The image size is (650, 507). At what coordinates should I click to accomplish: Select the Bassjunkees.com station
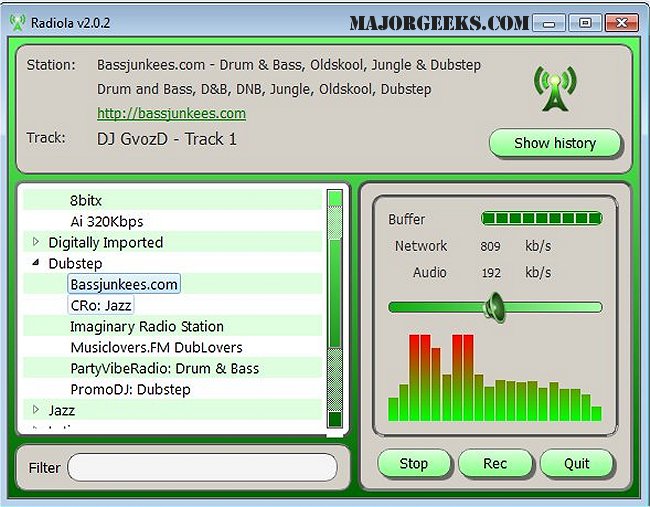point(124,284)
